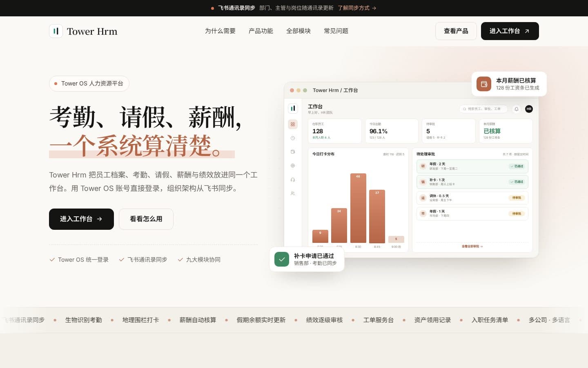Click the 九大模块协同 checkmark item
This screenshot has width=588, height=368.
199,260
